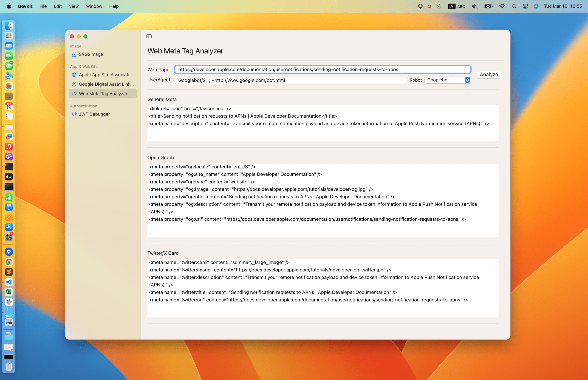Open the Edit menu
Viewport: 588px width, 380px height.
pos(57,6)
